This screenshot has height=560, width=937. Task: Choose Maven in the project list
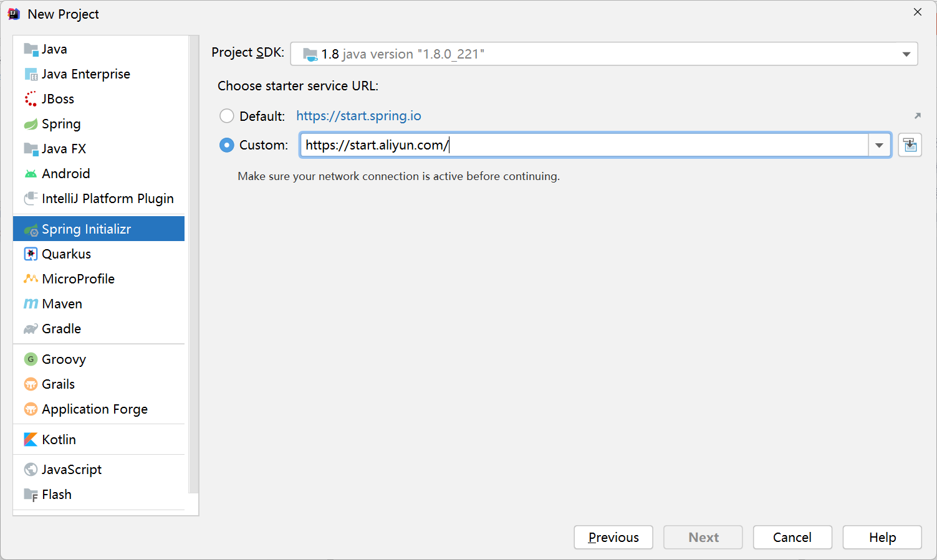[x=99, y=304]
